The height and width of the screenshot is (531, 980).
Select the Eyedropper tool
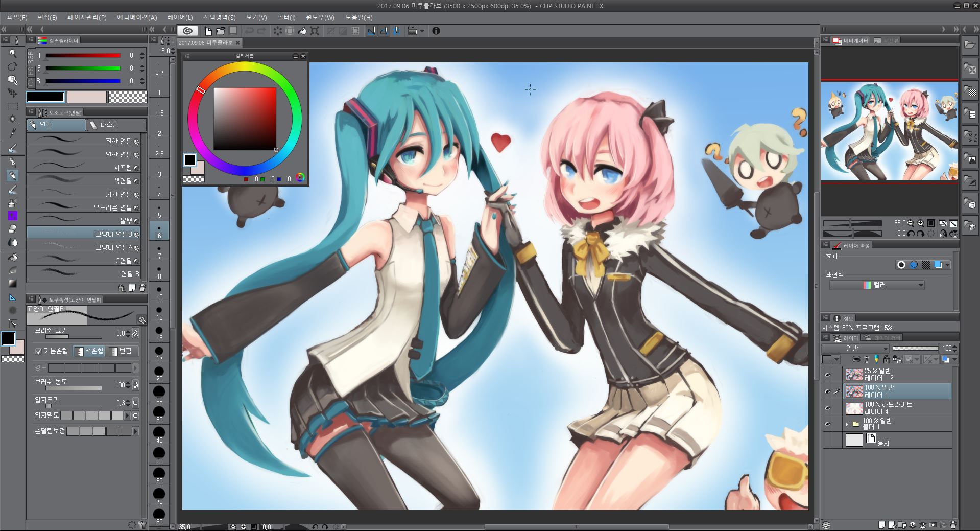(13, 133)
